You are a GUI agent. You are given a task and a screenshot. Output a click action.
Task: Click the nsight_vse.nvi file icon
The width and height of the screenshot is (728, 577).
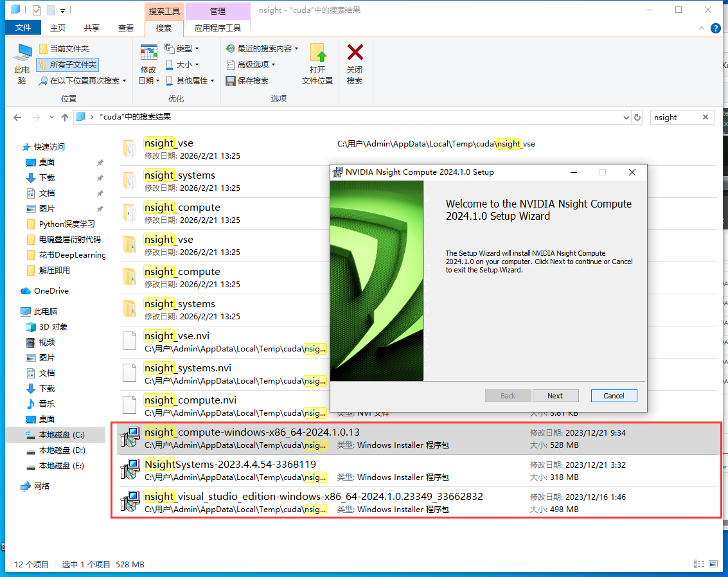[130, 341]
